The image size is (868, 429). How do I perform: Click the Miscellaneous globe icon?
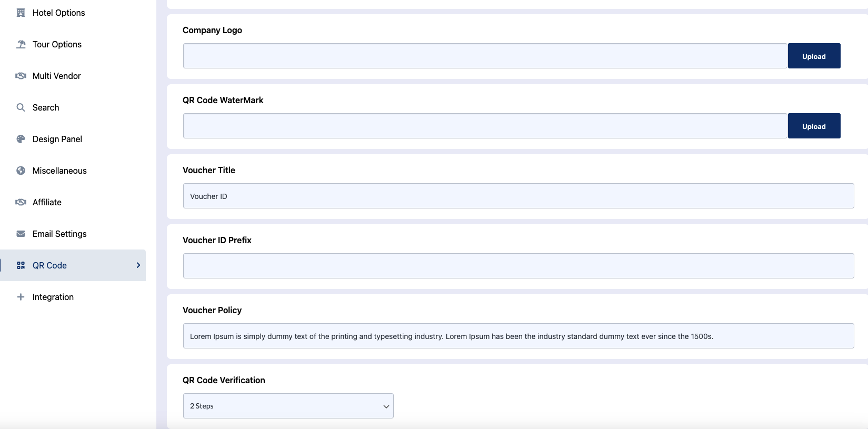coord(21,171)
